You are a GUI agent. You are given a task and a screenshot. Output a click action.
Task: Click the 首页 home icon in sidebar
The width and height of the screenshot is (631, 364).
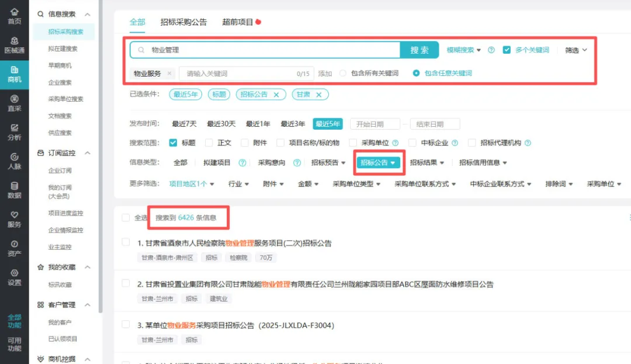14,12
